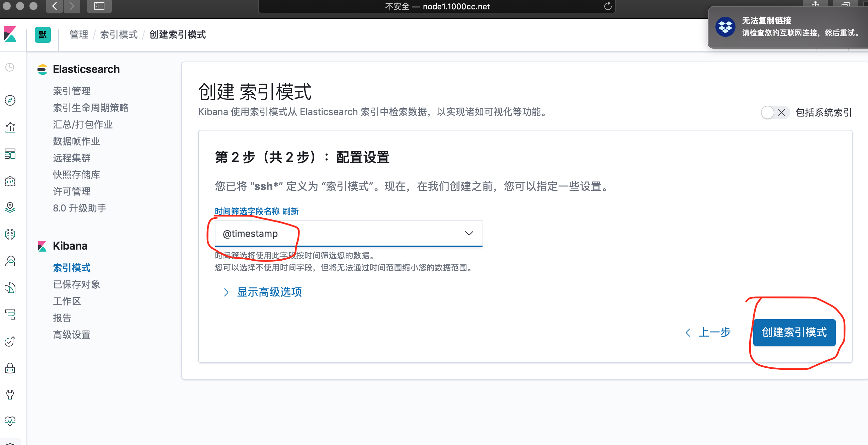Image resolution: width=868 pixels, height=445 pixels.
Task: Open the Discover compass icon in sidebar
Action: (10, 100)
